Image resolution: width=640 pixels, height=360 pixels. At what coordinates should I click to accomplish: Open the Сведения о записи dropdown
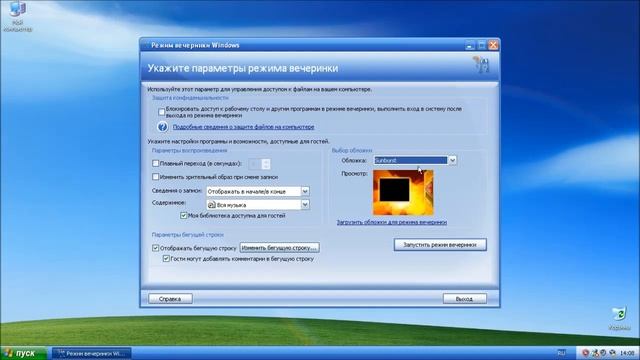click(x=305, y=191)
